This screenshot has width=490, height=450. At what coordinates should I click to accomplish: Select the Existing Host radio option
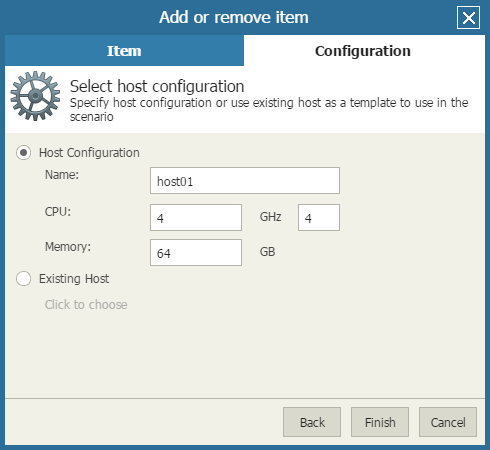click(24, 278)
